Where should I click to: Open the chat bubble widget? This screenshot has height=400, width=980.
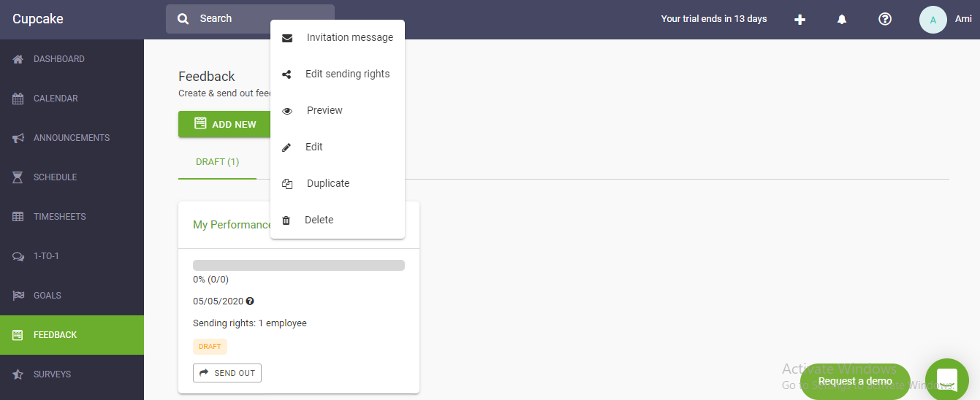coord(946,380)
